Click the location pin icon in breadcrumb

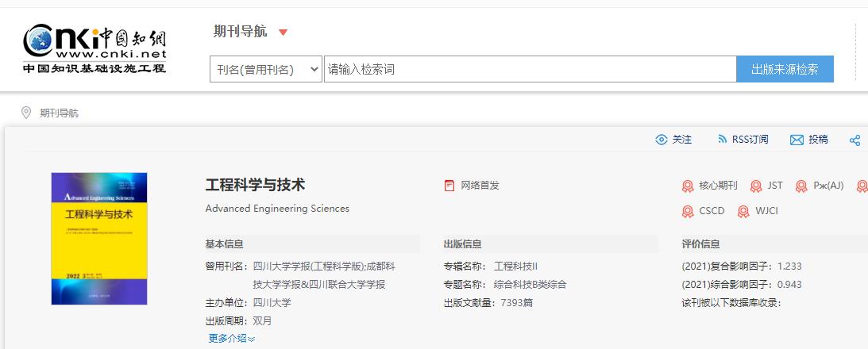click(25, 113)
